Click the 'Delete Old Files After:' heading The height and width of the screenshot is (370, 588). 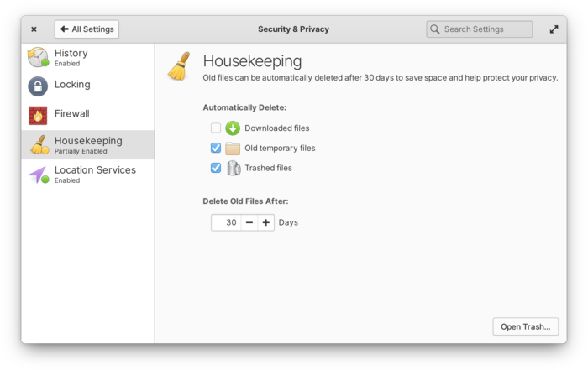pos(245,201)
